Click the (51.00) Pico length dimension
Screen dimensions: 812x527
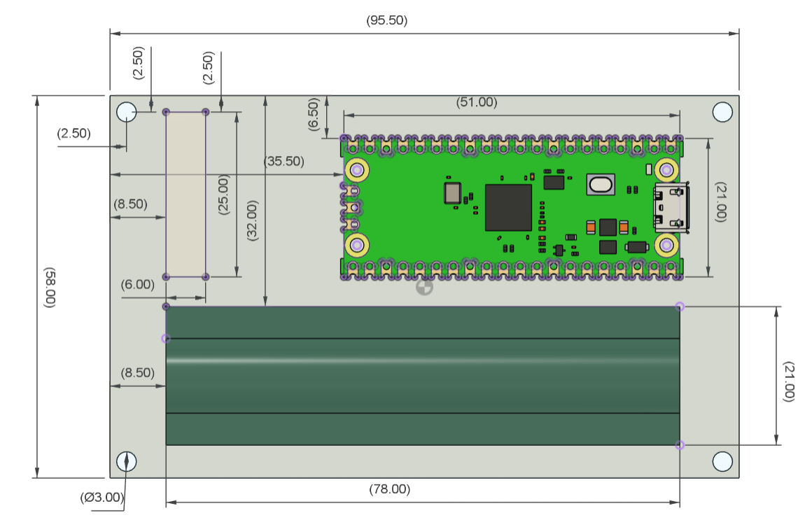click(x=477, y=102)
